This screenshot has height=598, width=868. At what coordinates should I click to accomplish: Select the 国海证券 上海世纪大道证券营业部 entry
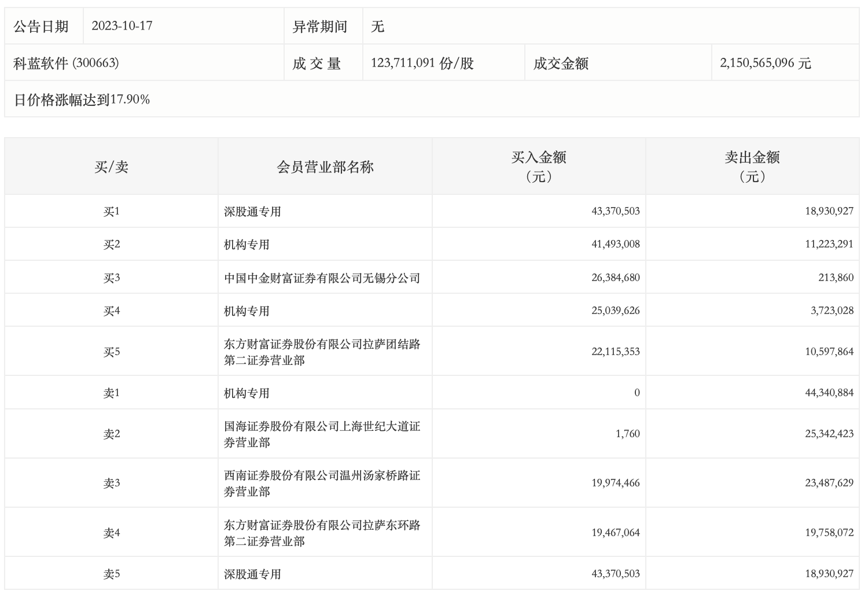pyautogui.click(x=322, y=434)
